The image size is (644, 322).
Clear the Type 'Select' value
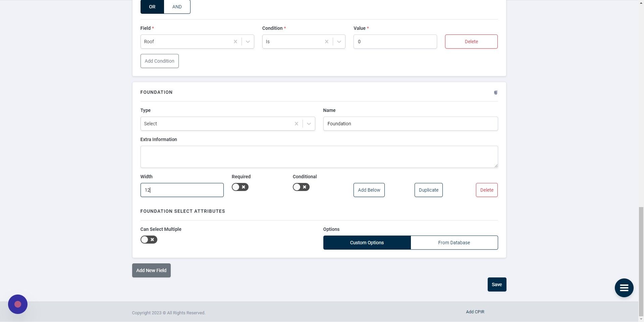click(x=297, y=124)
